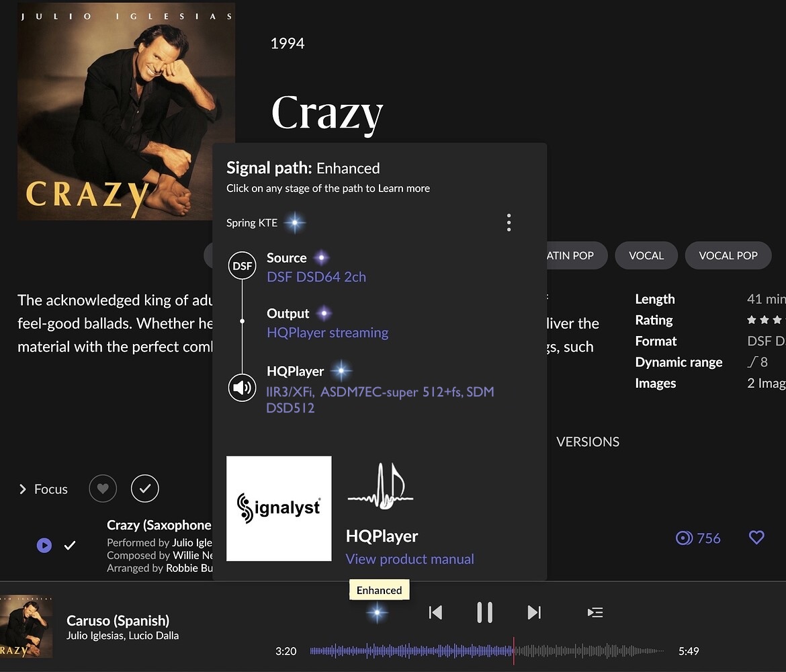Viewport: 786px width, 672px height.
Task: Open the three-dot menu beside Spring KTE
Action: pyautogui.click(x=509, y=222)
